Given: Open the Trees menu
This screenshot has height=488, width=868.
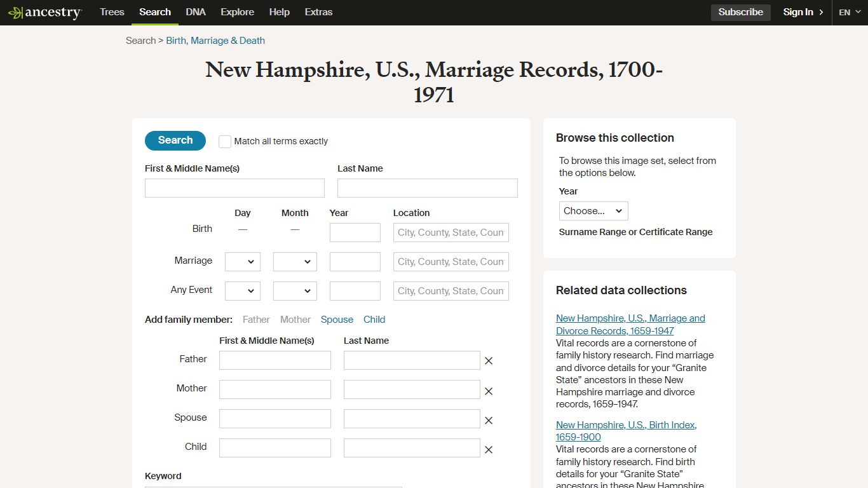Looking at the screenshot, I should click(112, 12).
